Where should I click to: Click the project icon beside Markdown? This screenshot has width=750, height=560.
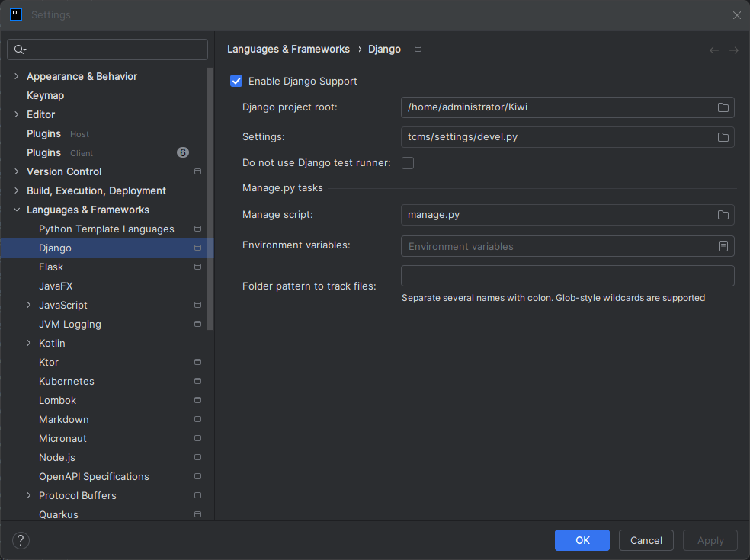197,419
